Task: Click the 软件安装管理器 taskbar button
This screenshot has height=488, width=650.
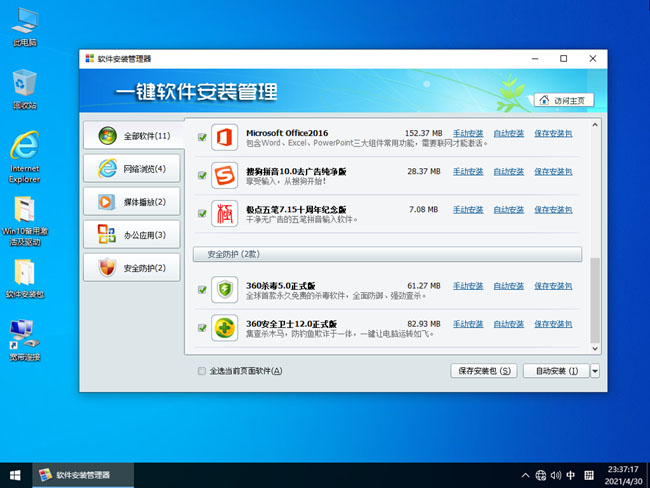Action: tap(83, 475)
